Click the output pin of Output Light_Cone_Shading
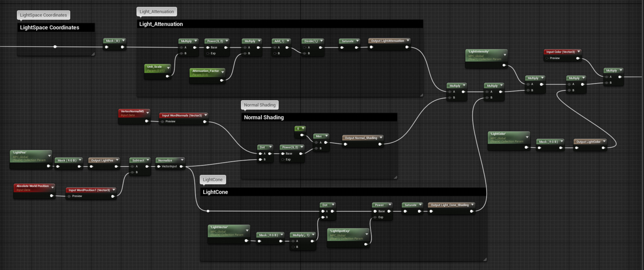 (x=471, y=211)
